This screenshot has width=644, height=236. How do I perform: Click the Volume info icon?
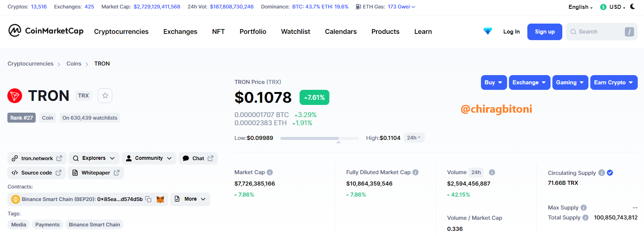[492, 172]
